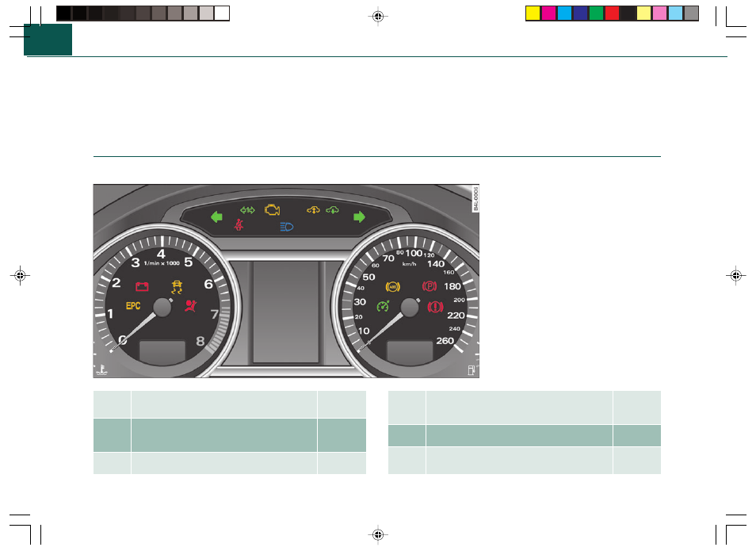Image resolution: width=756 pixels, height=551 pixels.
Task: Click the central driver information display panel
Action: click(x=286, y=312)
